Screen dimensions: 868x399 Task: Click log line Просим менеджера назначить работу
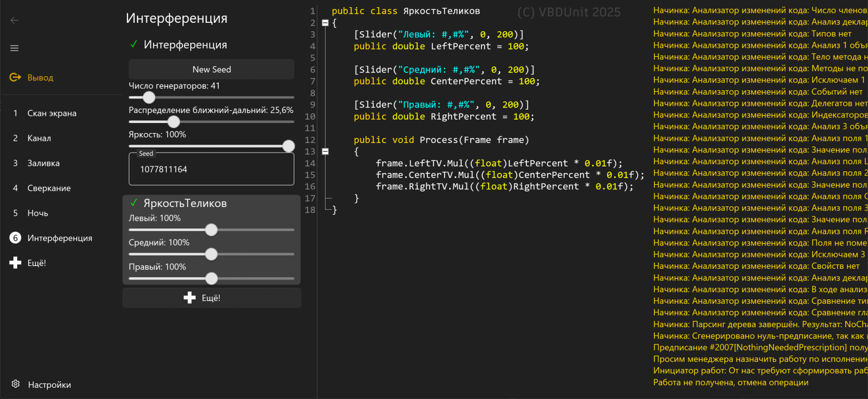(x=760, y=359)
